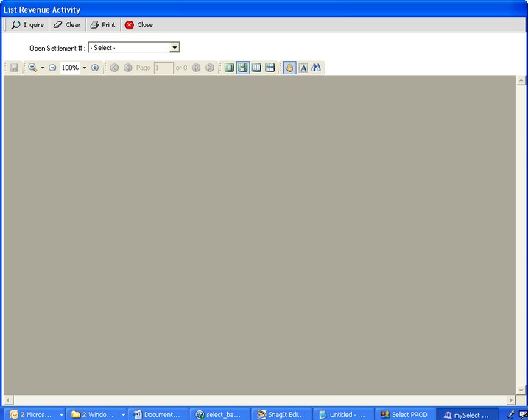
Task: Click the Inquire toolbar button
Action: coord(27,25)
